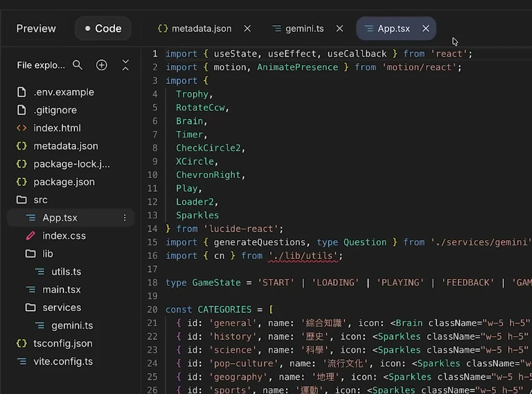Click 'GameState' type name on line 18
The width and height of the screenshot is (532, 394).
pos(217,283)
